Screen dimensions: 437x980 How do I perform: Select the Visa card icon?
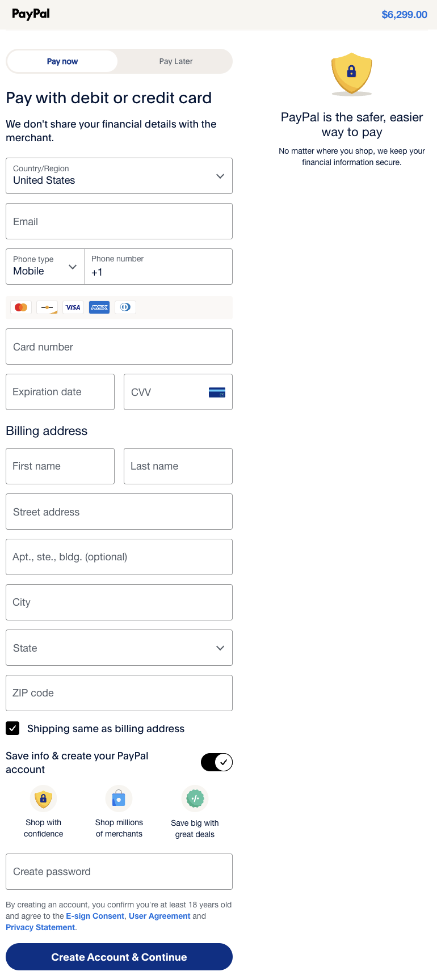pos(73,307)
